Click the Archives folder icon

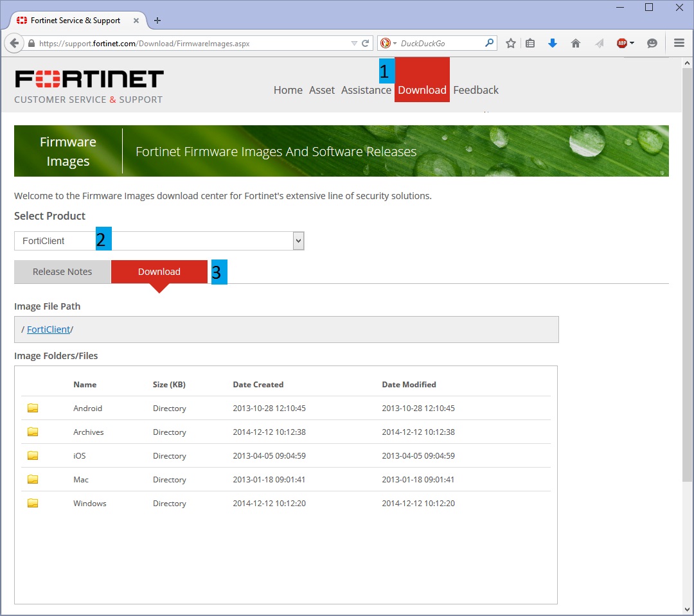pyautogui.click(x=33, y=432)
